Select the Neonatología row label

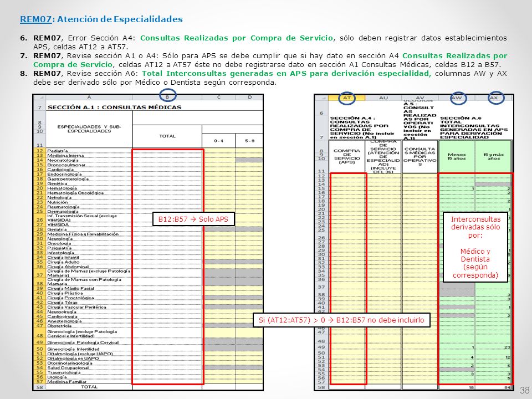click(x=63, y=161)
